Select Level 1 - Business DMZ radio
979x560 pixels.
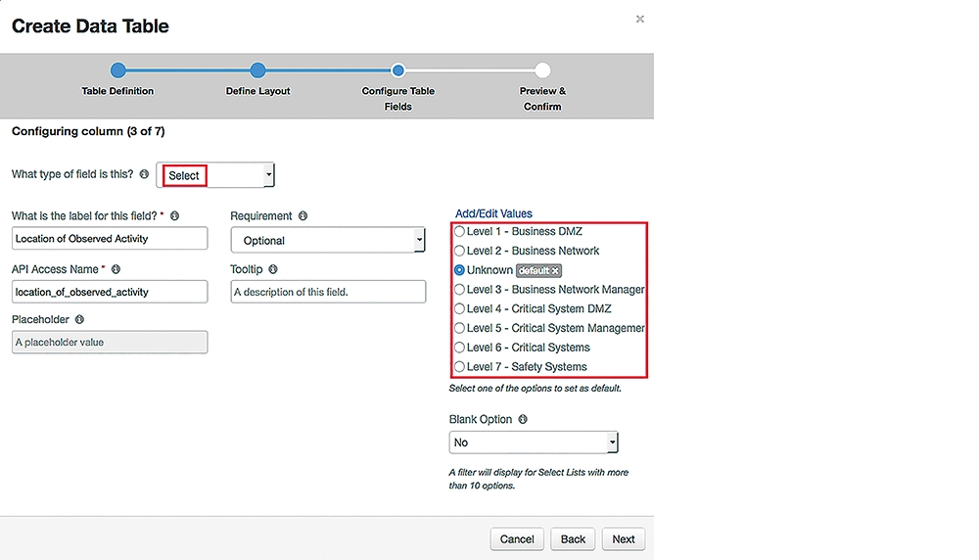(459, 232)
